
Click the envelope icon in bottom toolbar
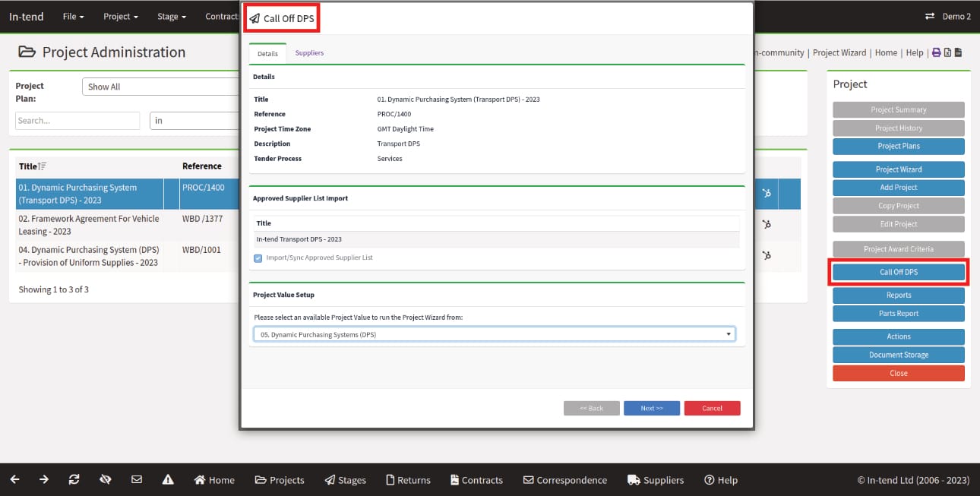point(137,479)
